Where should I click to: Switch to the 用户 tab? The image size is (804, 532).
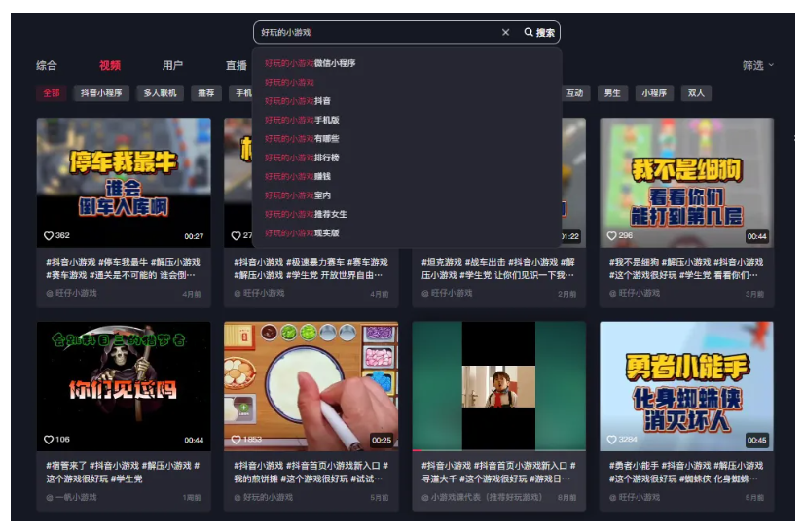pos(172,66)
